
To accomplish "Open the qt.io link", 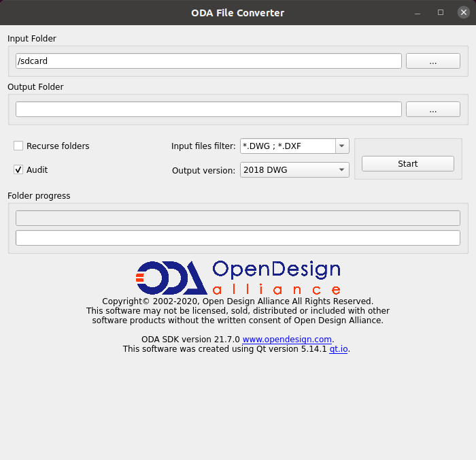I will [x=339, y=349].
